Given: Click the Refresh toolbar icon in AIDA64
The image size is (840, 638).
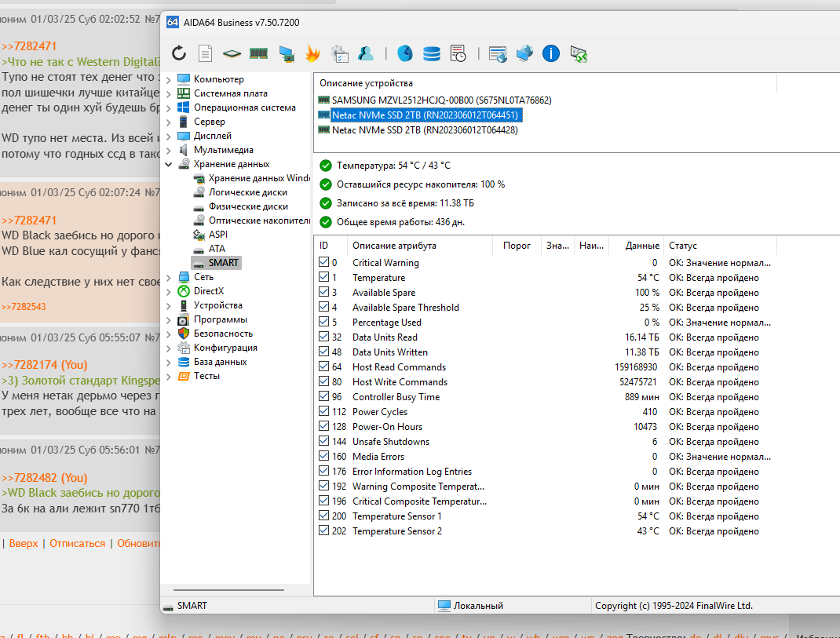Looking at the screenshot, I should click(179, 53).
